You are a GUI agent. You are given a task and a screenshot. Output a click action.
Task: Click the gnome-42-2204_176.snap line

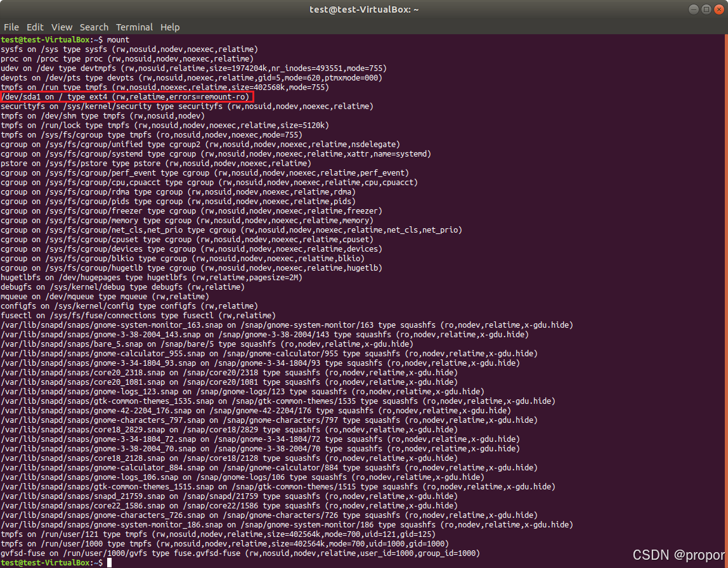[x=256, y=411]
